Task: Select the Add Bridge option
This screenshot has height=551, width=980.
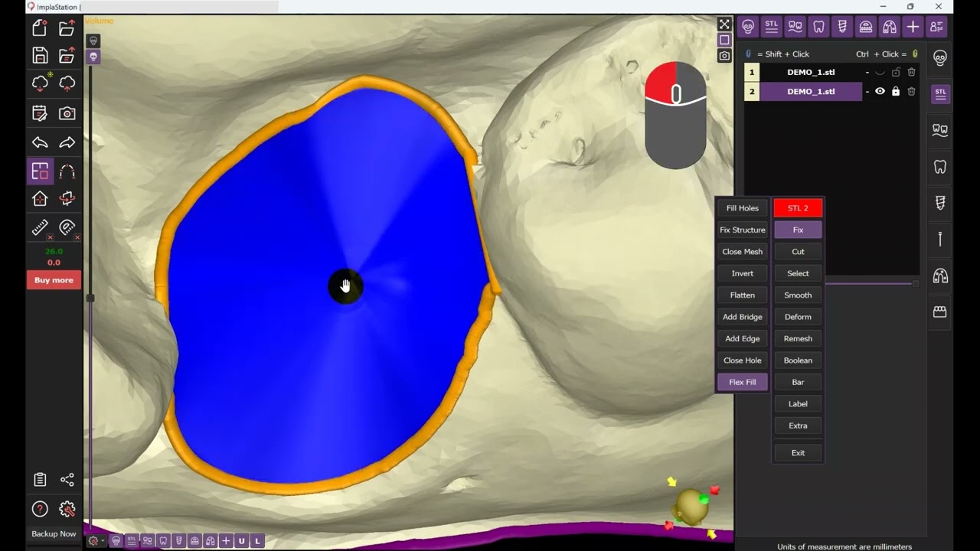Action: pos(743,317)
